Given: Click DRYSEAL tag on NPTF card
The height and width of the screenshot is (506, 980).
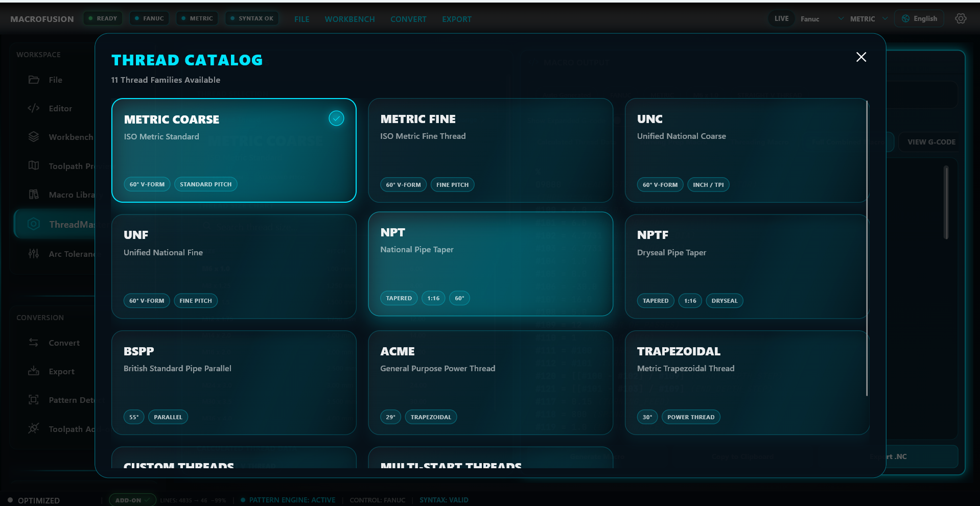Looking at the screenshot, I should point(724,301).
